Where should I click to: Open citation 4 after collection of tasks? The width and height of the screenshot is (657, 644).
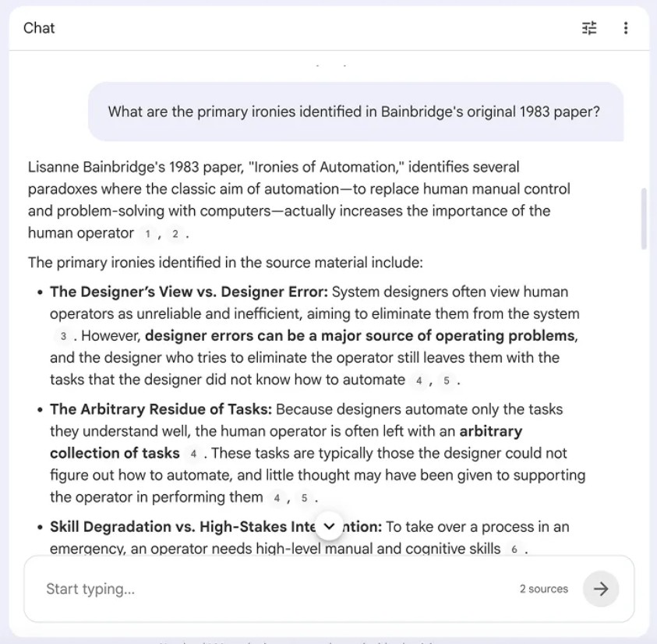[x=193, y=453]
